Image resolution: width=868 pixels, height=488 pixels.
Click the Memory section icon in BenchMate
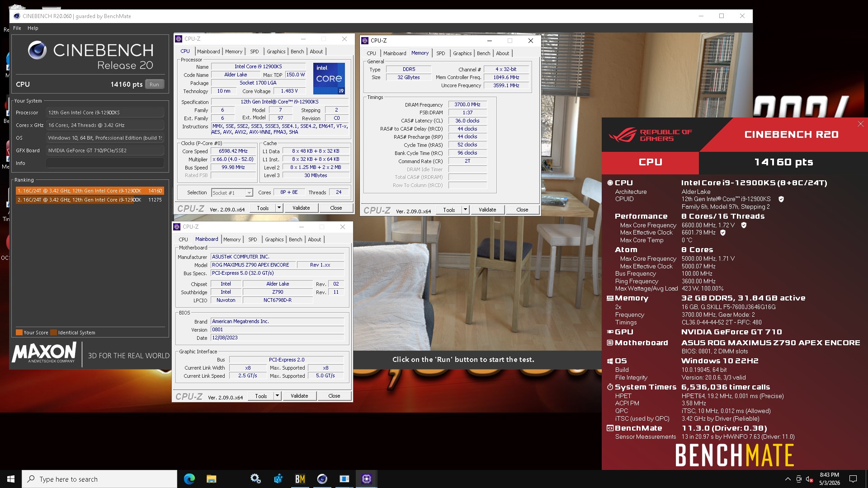pyautogui.click(x=610, y=298)
